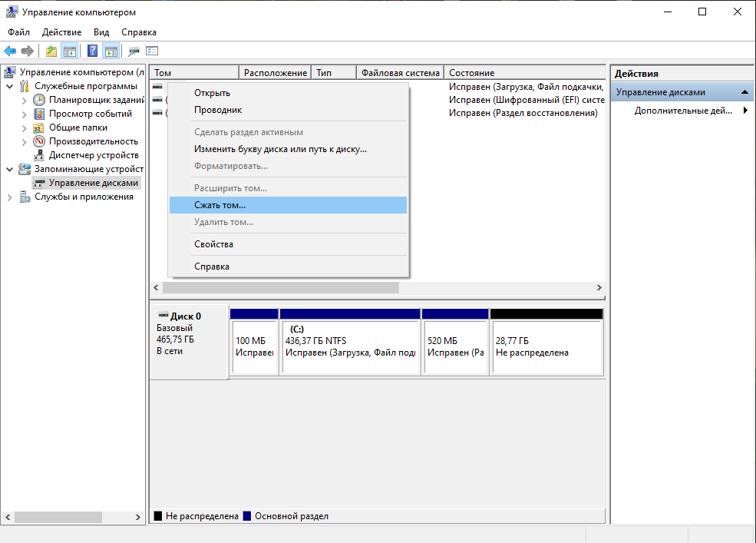Screen dimensions: 756x543
Task: Collapse the Служебные программы tree node
Action: point(10,86)
